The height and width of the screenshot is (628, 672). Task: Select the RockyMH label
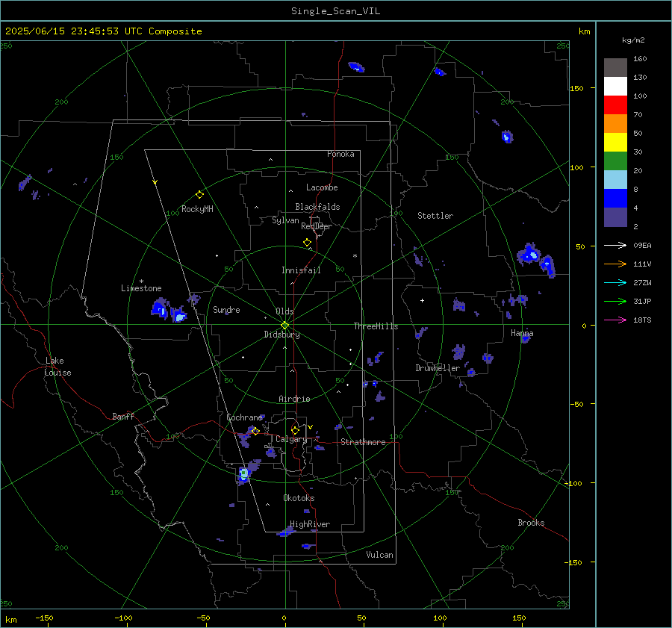pos(197,209)
